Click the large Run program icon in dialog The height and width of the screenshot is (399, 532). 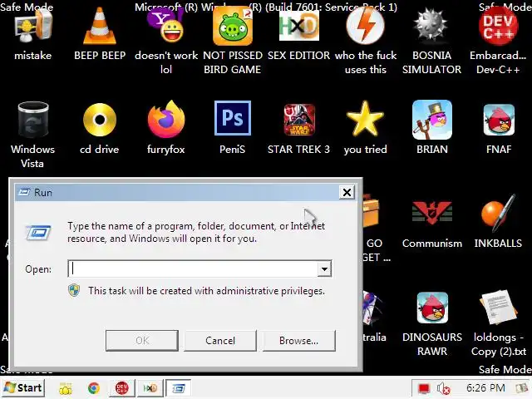[x=38, y=233]
